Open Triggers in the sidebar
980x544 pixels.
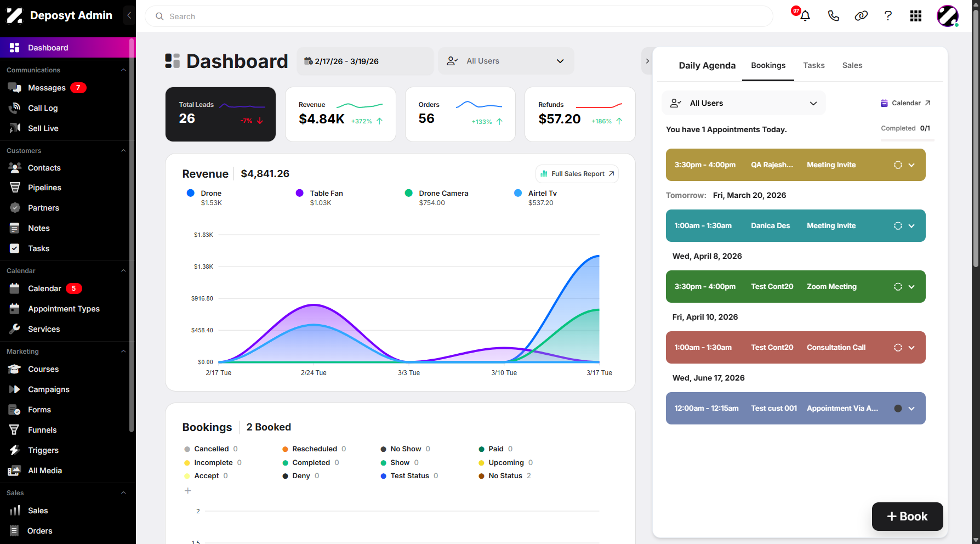[x=43, y=450]
